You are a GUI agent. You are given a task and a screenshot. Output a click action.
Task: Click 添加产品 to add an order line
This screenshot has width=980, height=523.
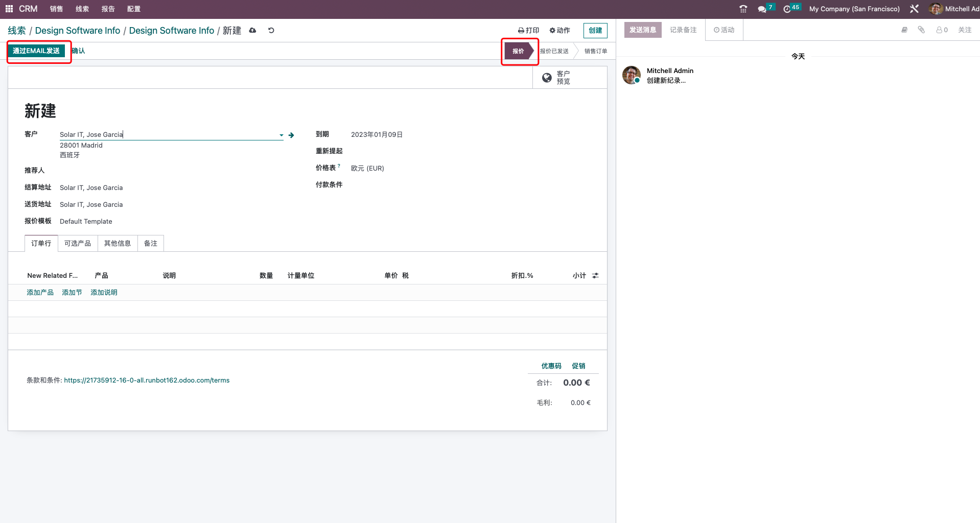point(40,292)
